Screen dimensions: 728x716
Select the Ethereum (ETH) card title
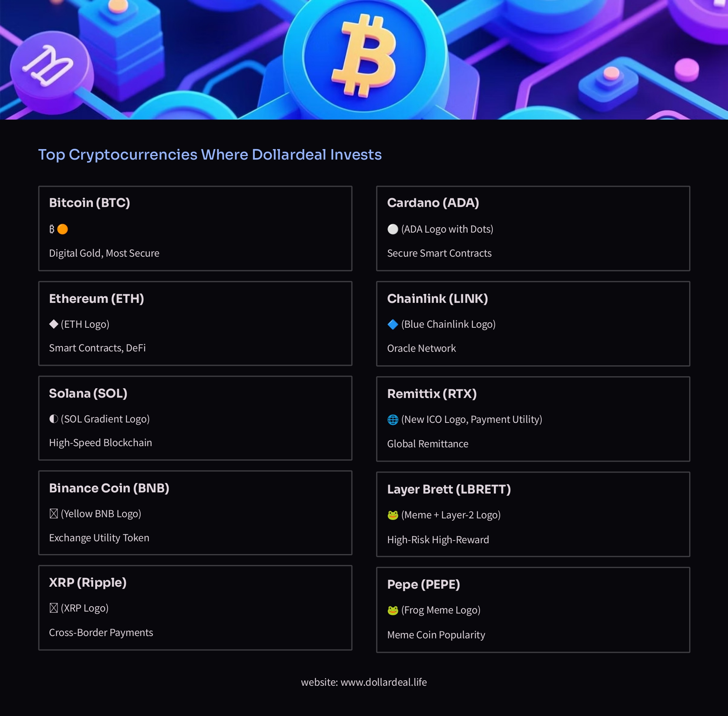96,299
